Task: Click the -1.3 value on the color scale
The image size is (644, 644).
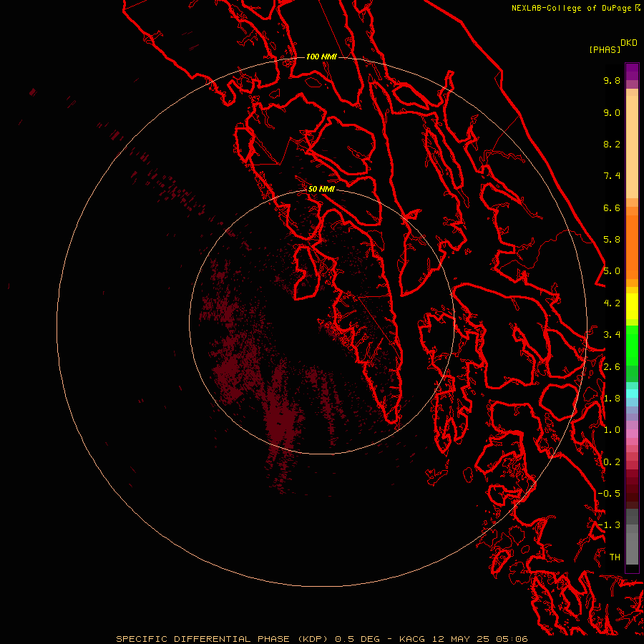Action: click(x=609, y=525)
